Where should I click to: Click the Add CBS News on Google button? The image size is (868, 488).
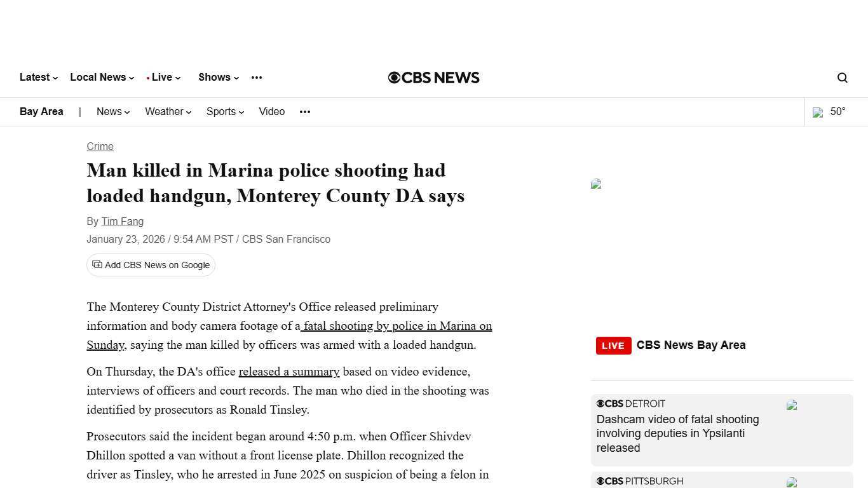point(151,265)
